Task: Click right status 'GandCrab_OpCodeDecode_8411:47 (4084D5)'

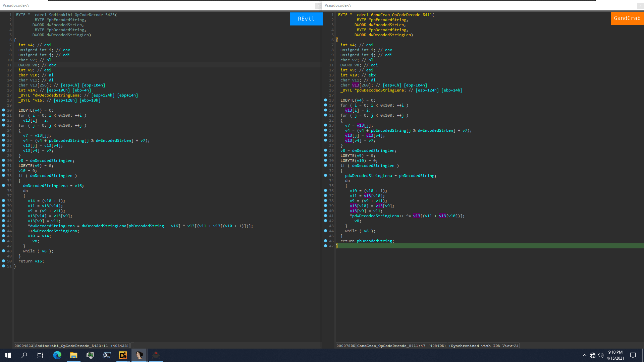Action: pos(401,346)
